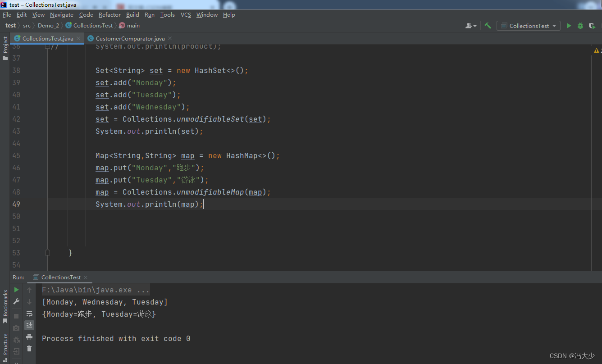The height and width of the screenshot is (364, 602).
Task: Collapse code block at line 53 fold marker
Action: (x=48, y=253)
